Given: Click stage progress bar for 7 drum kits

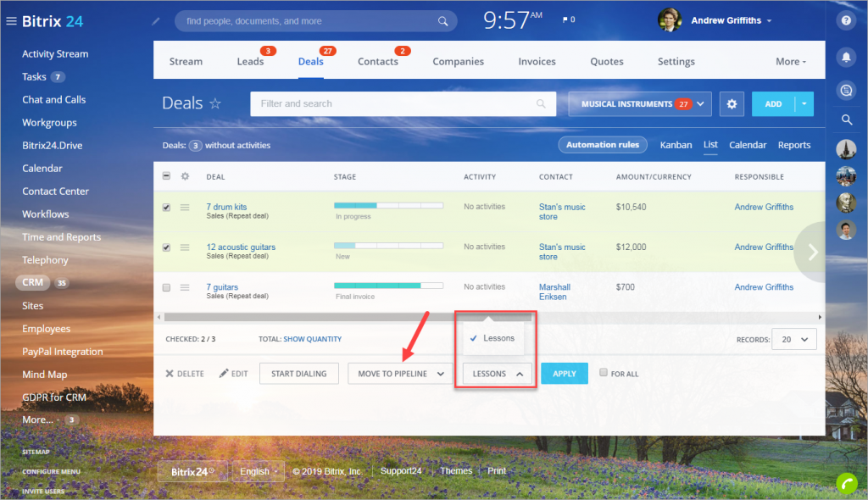Looking at the screenshot, I should pos(388,205).
